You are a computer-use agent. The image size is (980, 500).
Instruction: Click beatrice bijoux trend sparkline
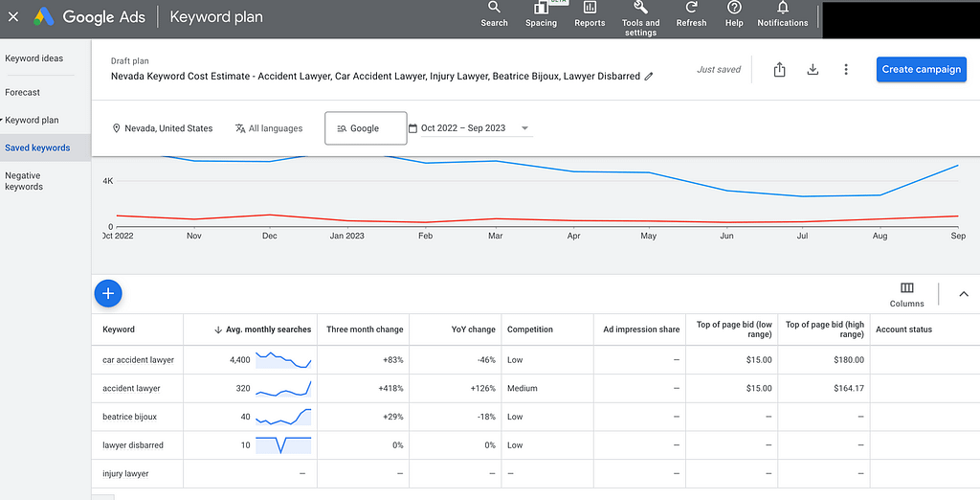[283, 417]
